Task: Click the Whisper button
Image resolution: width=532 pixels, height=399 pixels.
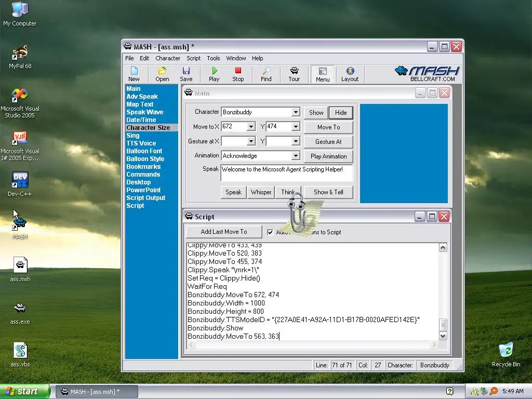Action: [x=261, y=192]
